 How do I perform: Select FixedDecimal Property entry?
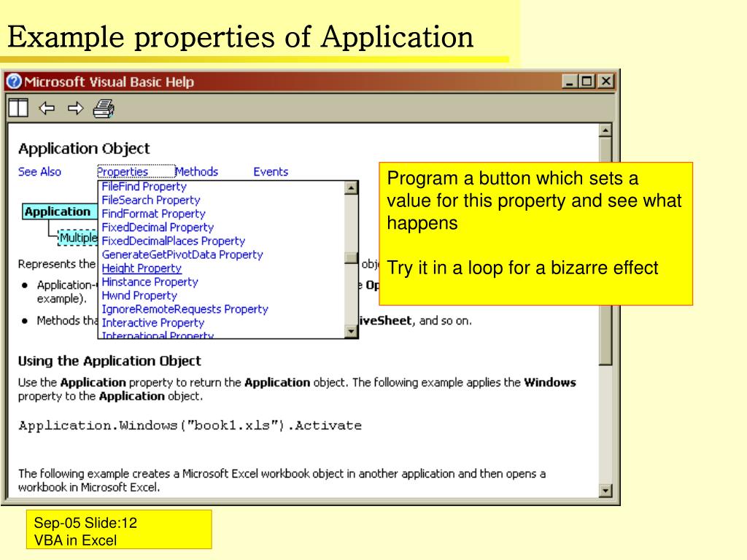tap(158, 227)
